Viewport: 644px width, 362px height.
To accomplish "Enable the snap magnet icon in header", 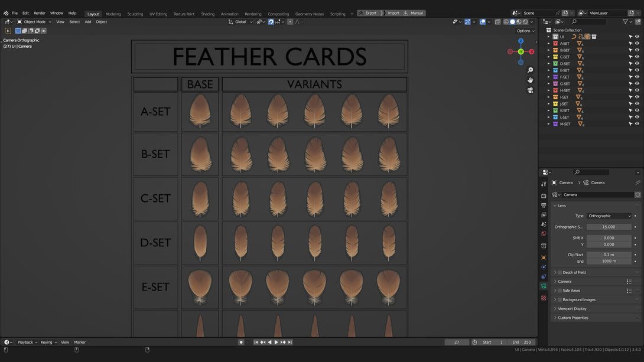I will click(x=271, y=22).
